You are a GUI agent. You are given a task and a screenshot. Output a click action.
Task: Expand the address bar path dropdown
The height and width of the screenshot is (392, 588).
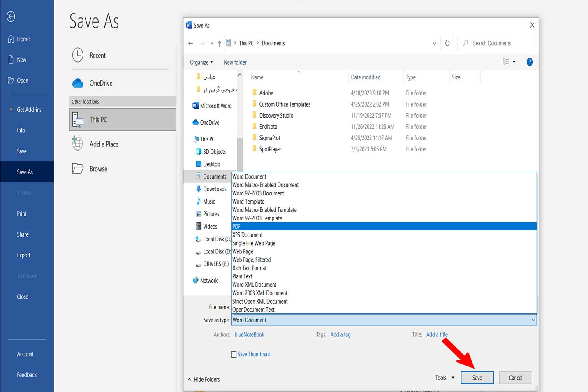[434, 43]
